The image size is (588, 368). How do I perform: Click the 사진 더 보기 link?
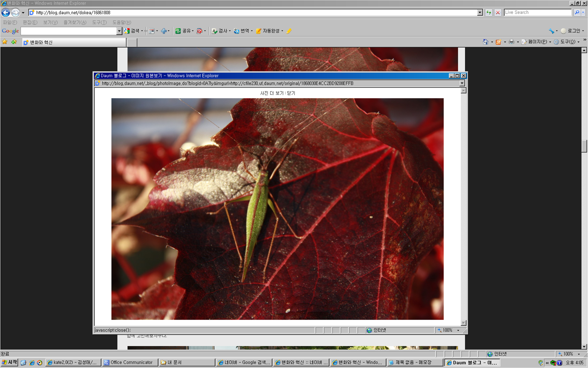pyautogui.click(x=272, y=93)
